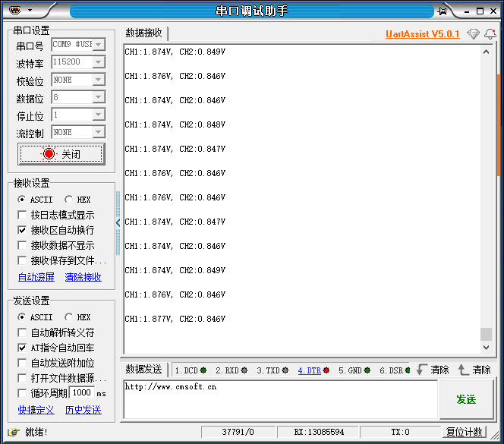Click the diamond icon near UartAssist version

pyautogui.click(x=473, y=33)
